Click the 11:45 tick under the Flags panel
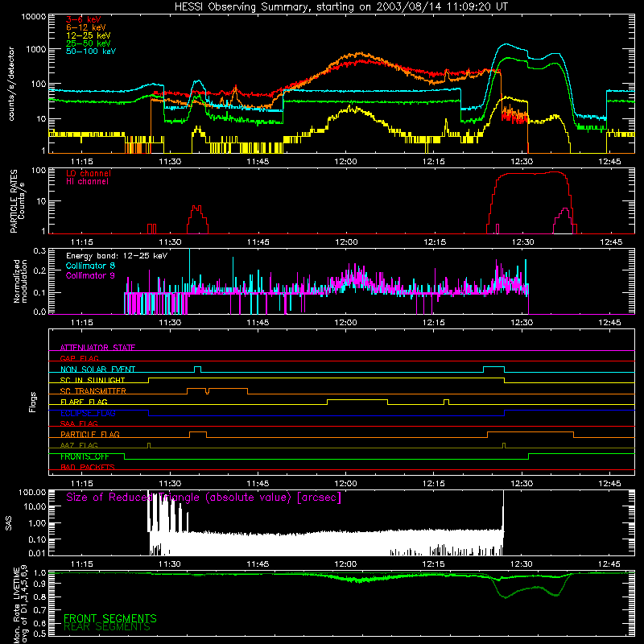This screenshot has height=644, width=644. tap(258, 484)
